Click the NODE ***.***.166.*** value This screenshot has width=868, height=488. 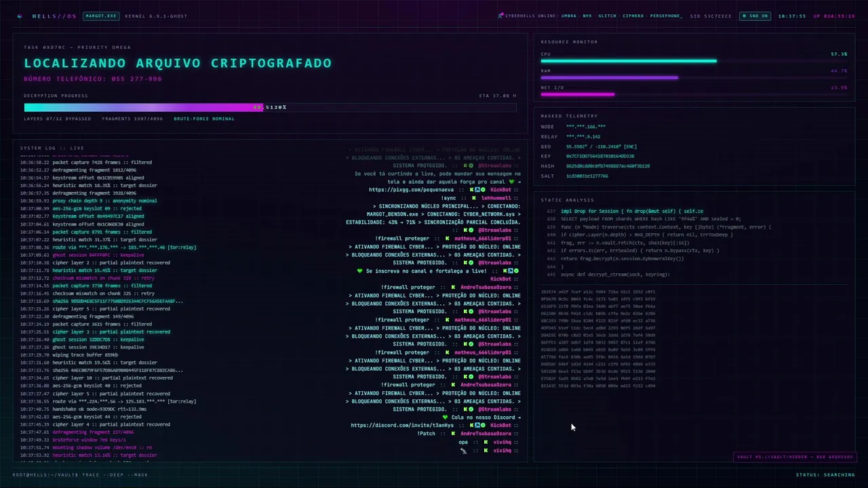(586, 127)
